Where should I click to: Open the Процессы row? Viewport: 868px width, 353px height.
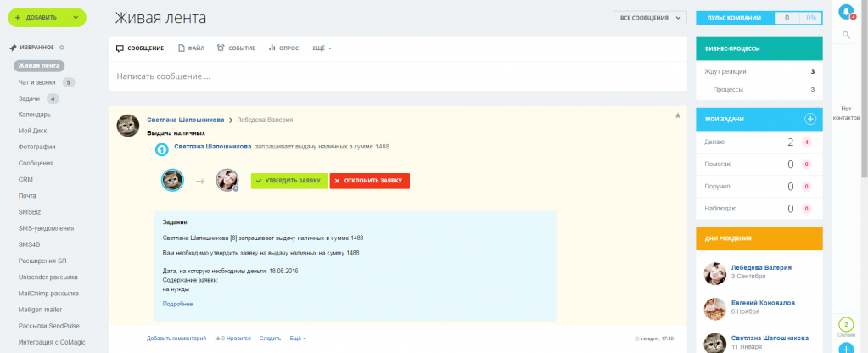point(759,89)
